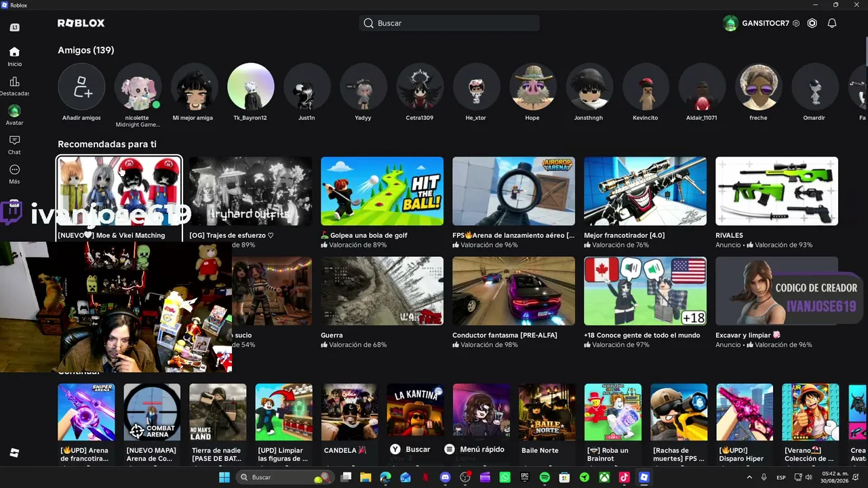Image resolution: width=868 pixels, height=488 pixels.
Task: Open the Mi mejor amiga friend avatar
Action: point(194,87)
